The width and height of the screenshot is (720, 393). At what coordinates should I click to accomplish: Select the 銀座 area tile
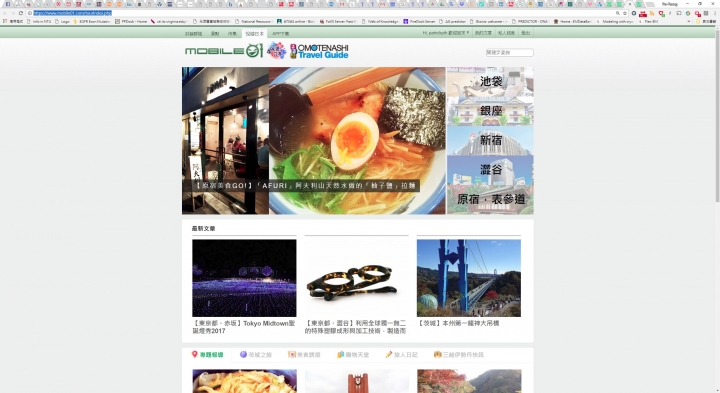tap(490, 111)
